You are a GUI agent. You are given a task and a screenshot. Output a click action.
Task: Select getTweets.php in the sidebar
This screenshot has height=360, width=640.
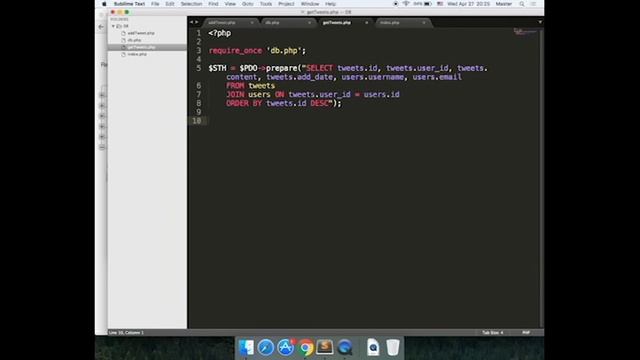click(141, 47)
